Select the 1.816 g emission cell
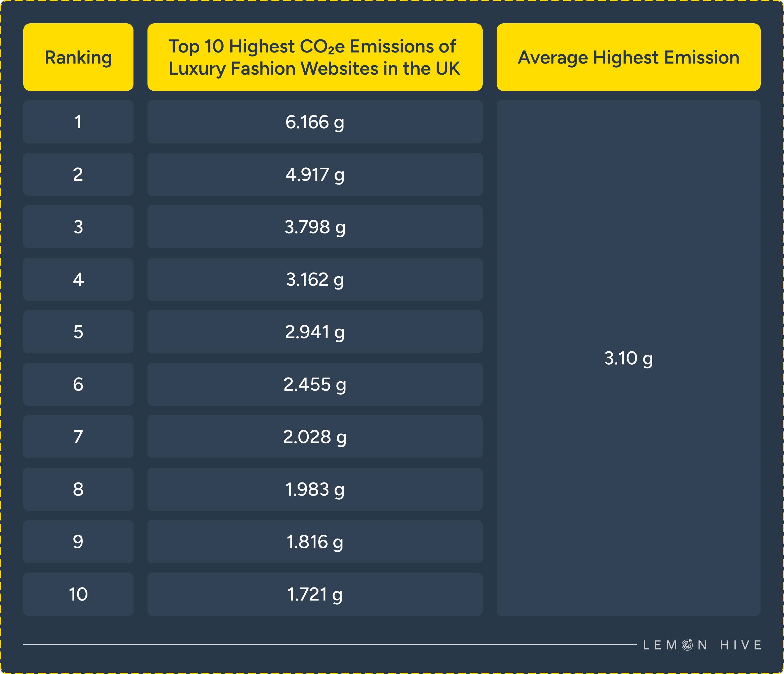 (x=314, y=542)
